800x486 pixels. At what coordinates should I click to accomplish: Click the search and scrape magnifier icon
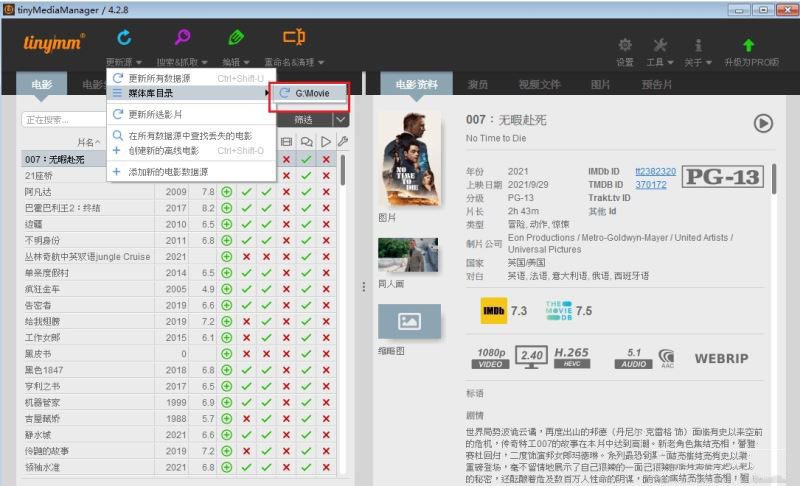(182, 37)
